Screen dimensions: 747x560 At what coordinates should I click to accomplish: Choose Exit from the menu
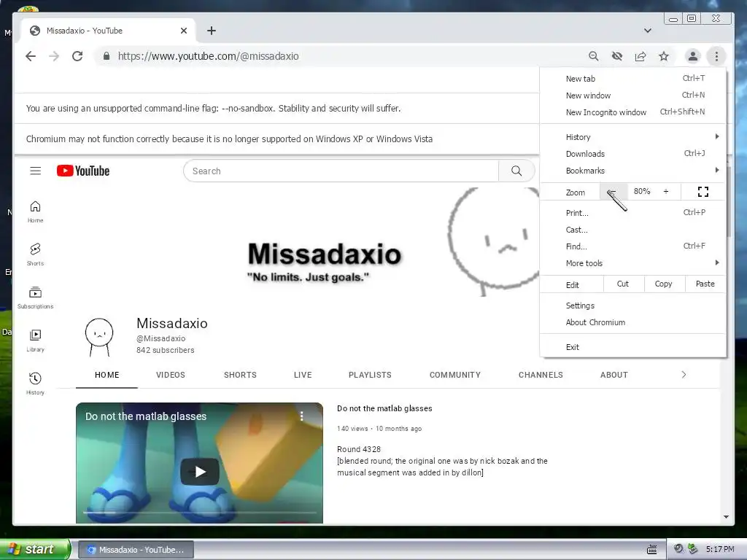[633, 347]
